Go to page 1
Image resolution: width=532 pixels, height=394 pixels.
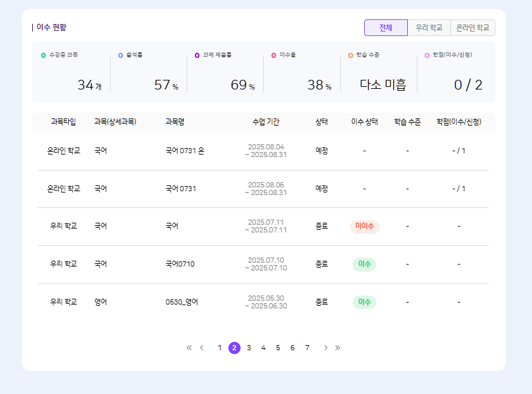click(219, 348)
